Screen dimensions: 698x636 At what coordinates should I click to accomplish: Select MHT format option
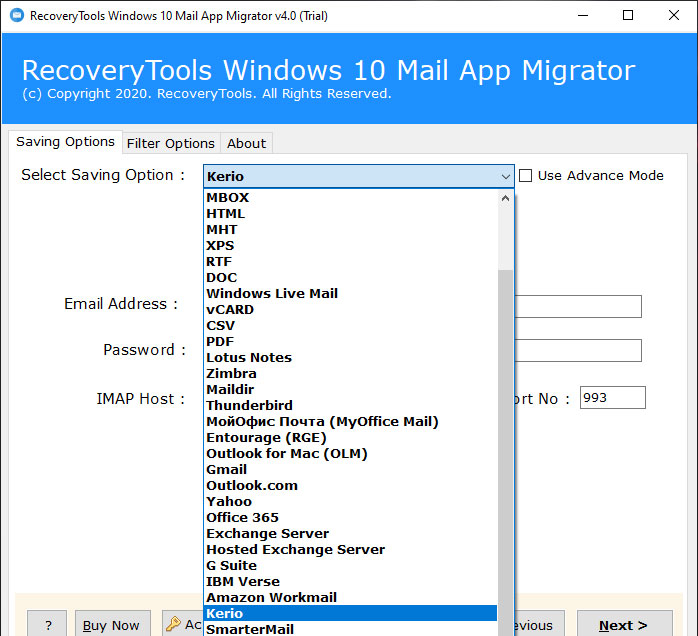[x=351, y=230]
